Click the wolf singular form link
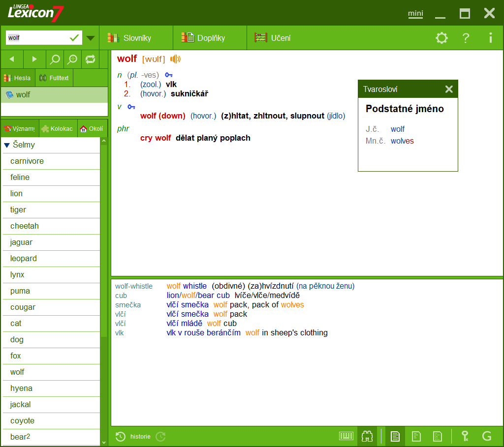The image size is (504, 447). tap(398, 129)
